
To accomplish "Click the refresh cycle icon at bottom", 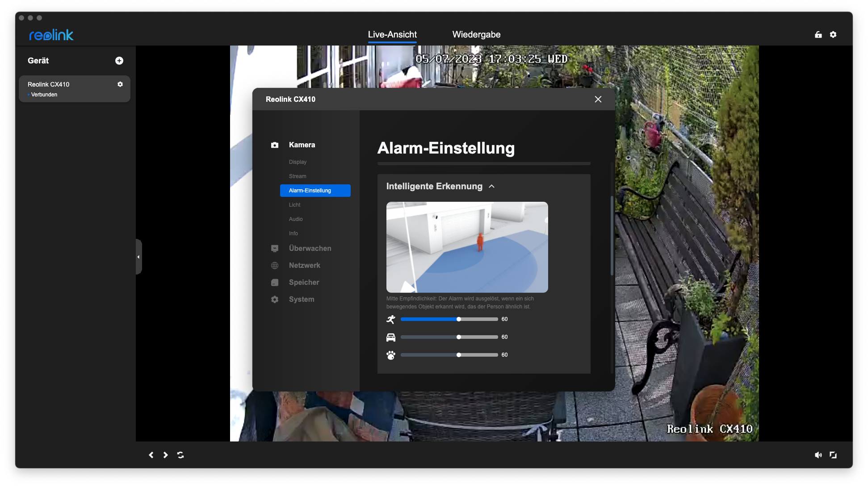I will (180, 455).
